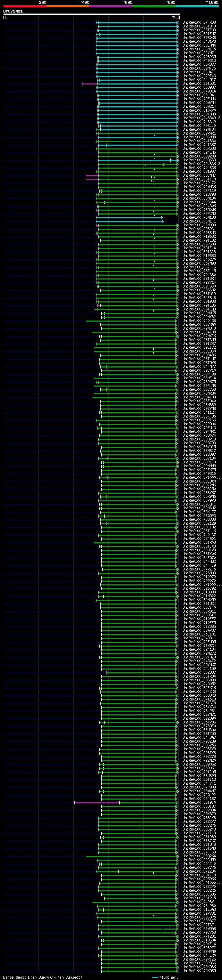This screenshot has width=222, height=980.
Task: Click the red ~20% identity legend segment
Action: (25, 6)
